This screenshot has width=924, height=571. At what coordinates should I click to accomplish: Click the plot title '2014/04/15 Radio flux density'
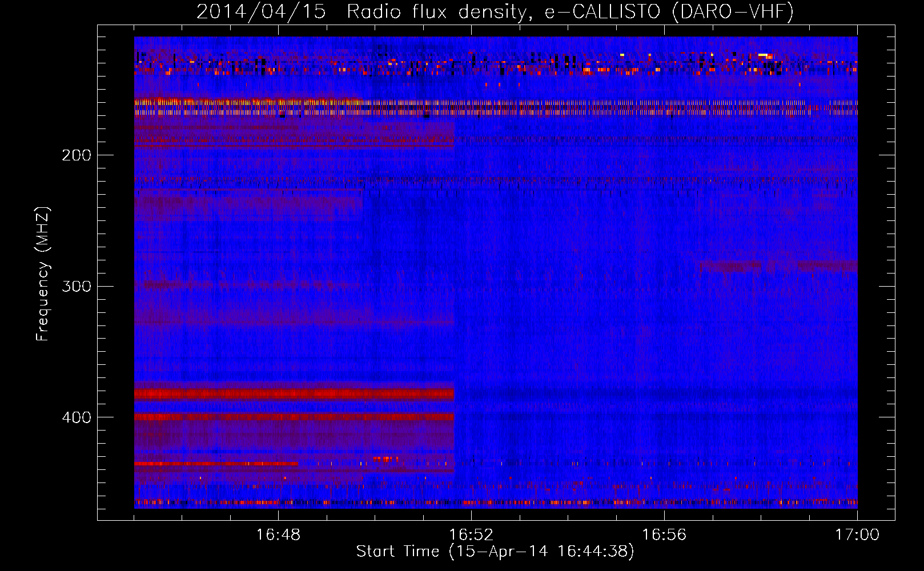click(495, 12)
